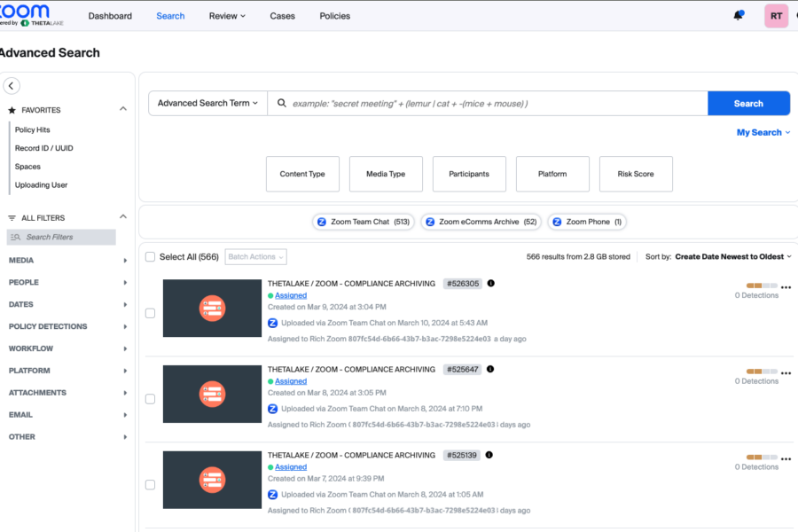The width and height of the screenshot is (798, 532).
Task: Select Uploading User favorite filter
Action: click(41, 184)
